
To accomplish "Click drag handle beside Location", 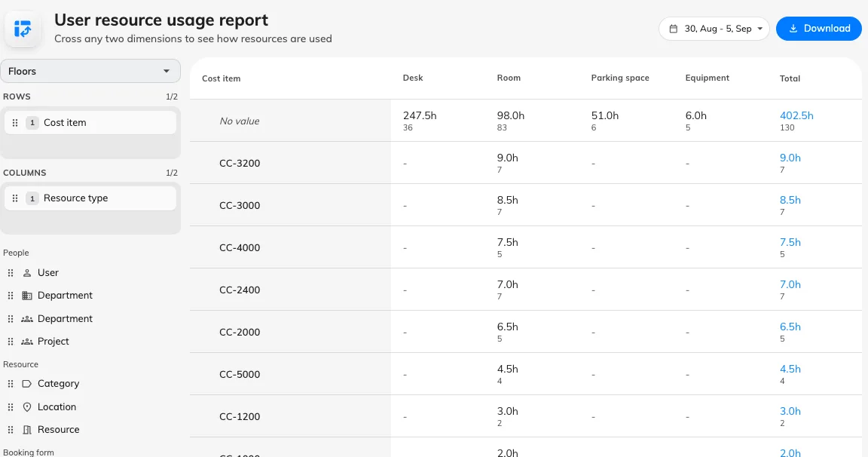I will tap(10, 406).
